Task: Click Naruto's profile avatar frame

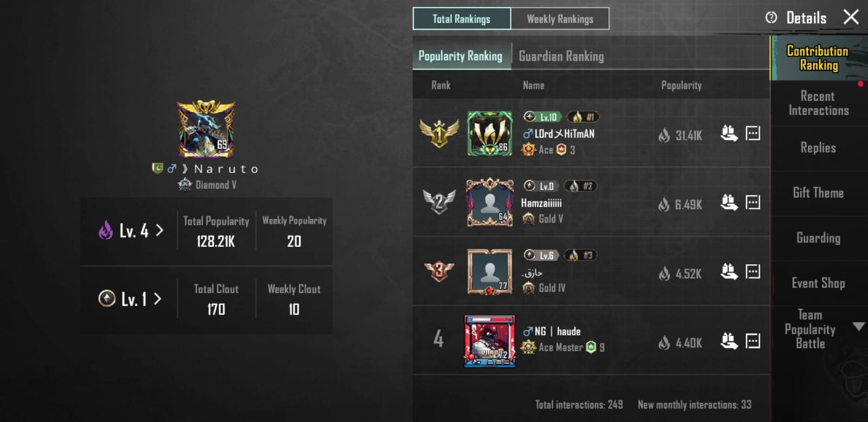Action: click(x=207, y=129)
